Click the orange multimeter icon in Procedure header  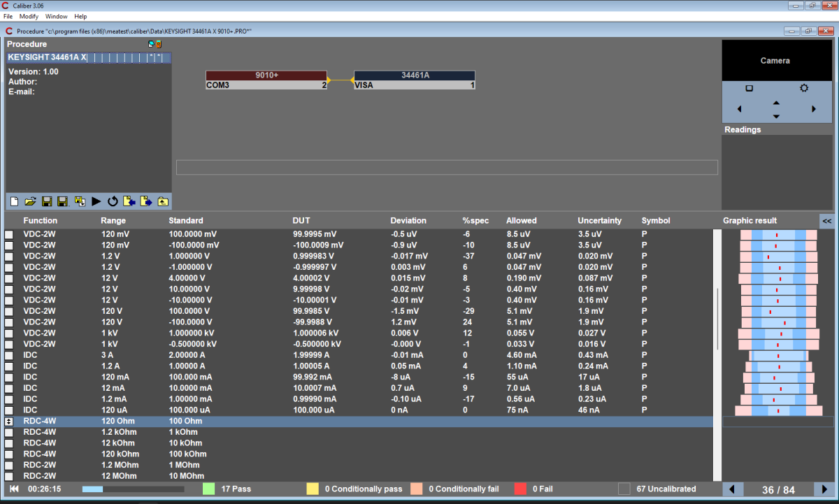[x=158, y=44]
